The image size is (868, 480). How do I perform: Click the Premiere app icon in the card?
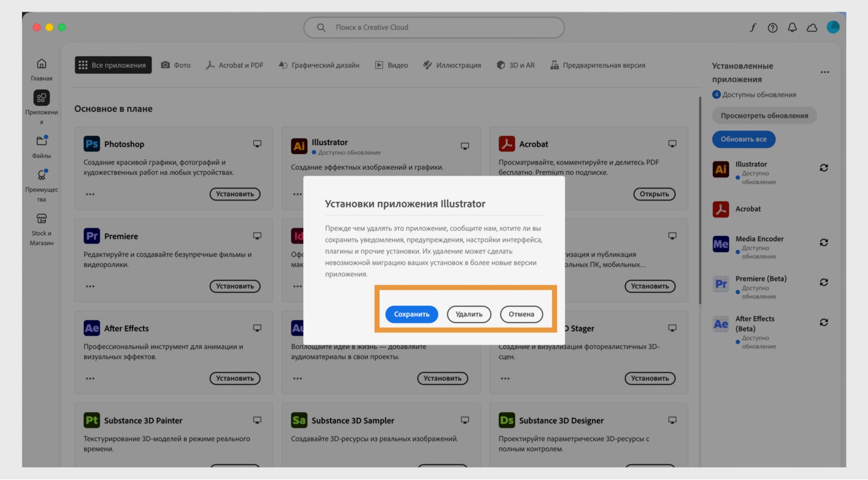point(92,236)
